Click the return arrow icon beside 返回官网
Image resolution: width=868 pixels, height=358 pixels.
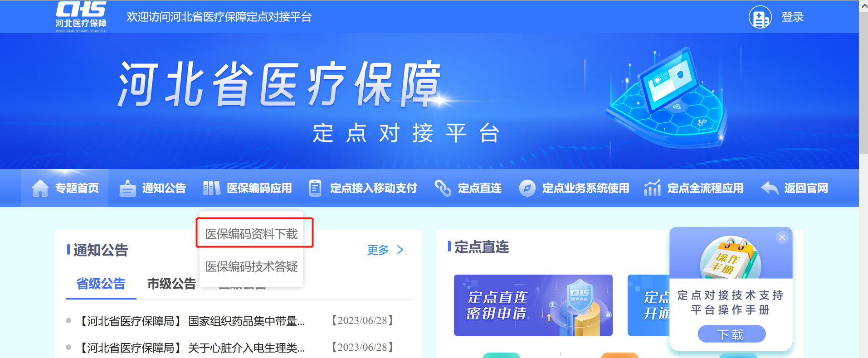coord(770,188)
